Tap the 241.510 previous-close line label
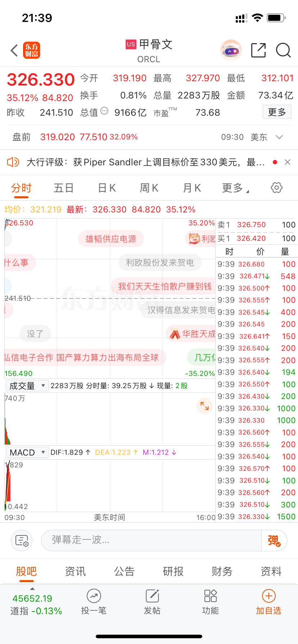Viewport: 298px width, 644px height. pyautogui.click(x=18, y=298)
